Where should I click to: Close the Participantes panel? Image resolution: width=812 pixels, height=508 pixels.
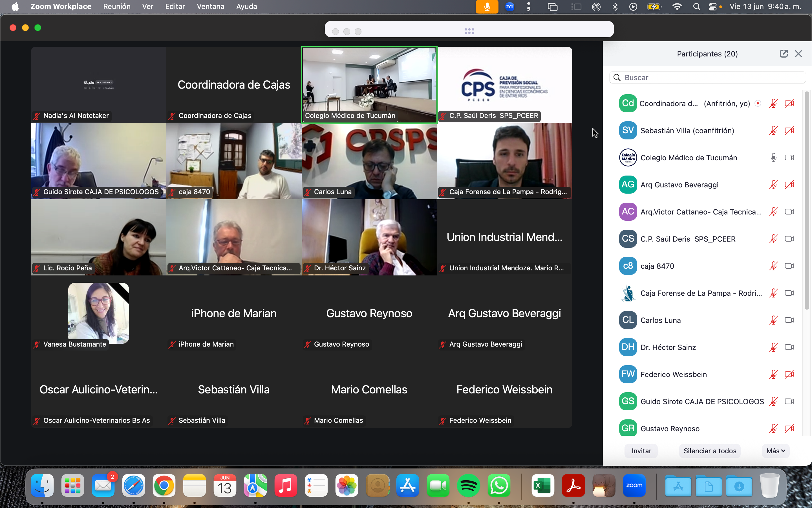coord(798,54)
